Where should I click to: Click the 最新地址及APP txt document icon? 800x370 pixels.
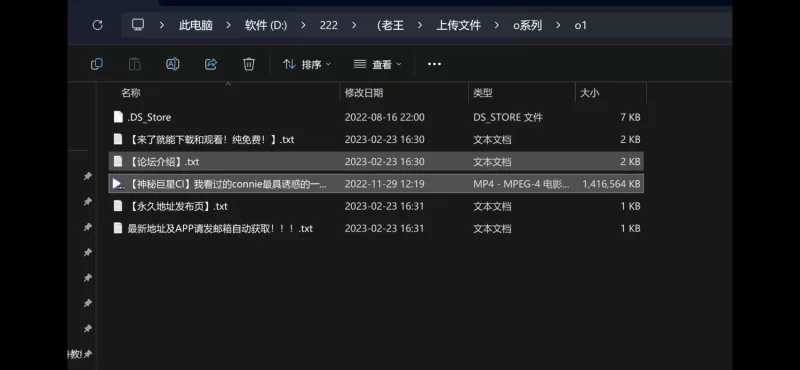pos(118,228)
